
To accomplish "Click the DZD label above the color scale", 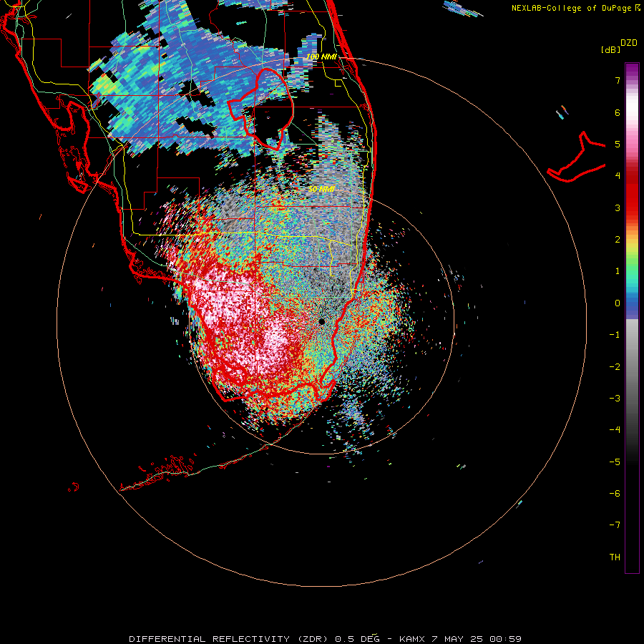I will tap(629, 43).
